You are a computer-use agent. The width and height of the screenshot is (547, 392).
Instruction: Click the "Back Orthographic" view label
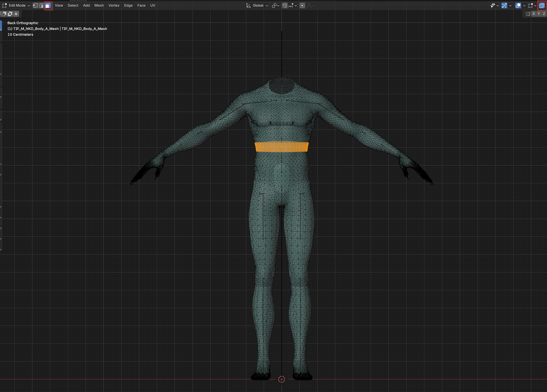pos(23,23)
